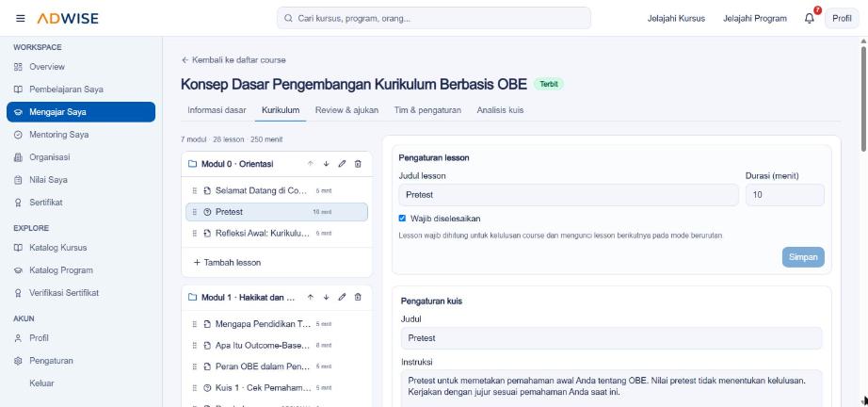Toggle Wajib diselesaikan checkbox
The image size is (868, 407).
pyautogui.click(x=402, y=219)
